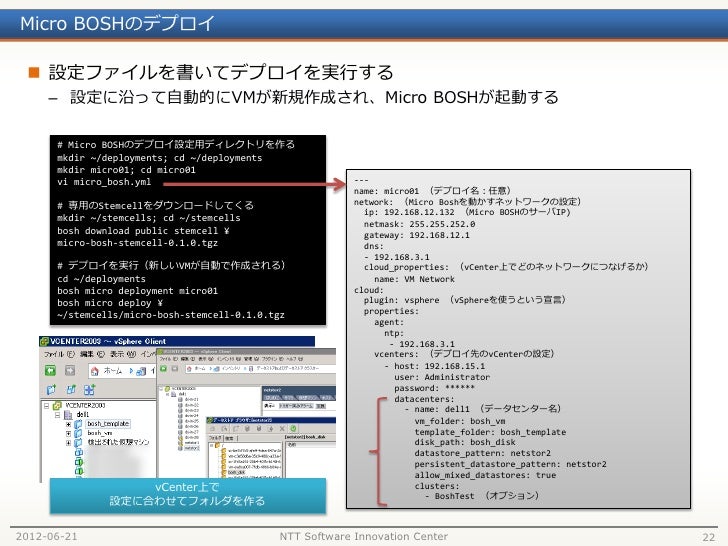728x546 pixels.
Task: Click the inventory icon after ホーム
Action: (142, 371)
